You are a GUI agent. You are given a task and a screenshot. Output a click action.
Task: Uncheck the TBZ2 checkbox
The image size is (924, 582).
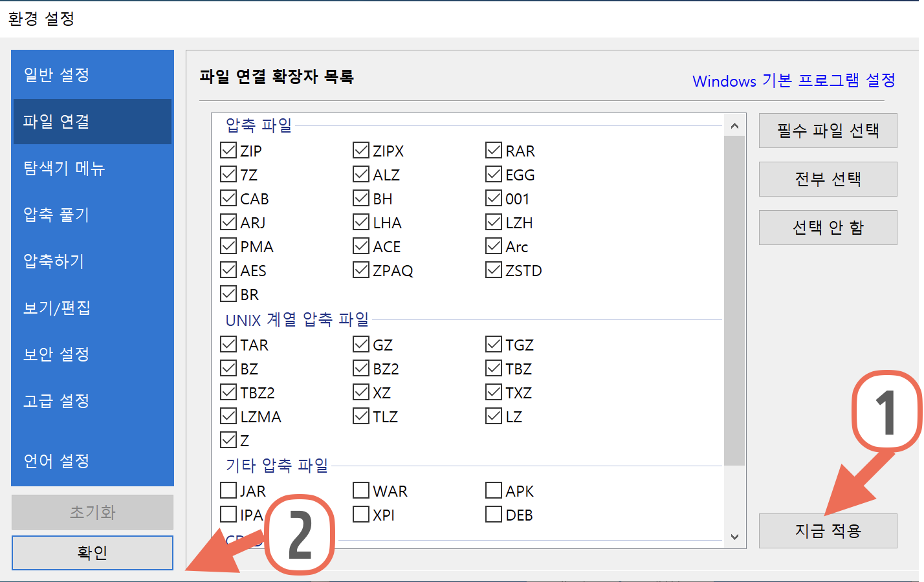click(x=228, y=393)
